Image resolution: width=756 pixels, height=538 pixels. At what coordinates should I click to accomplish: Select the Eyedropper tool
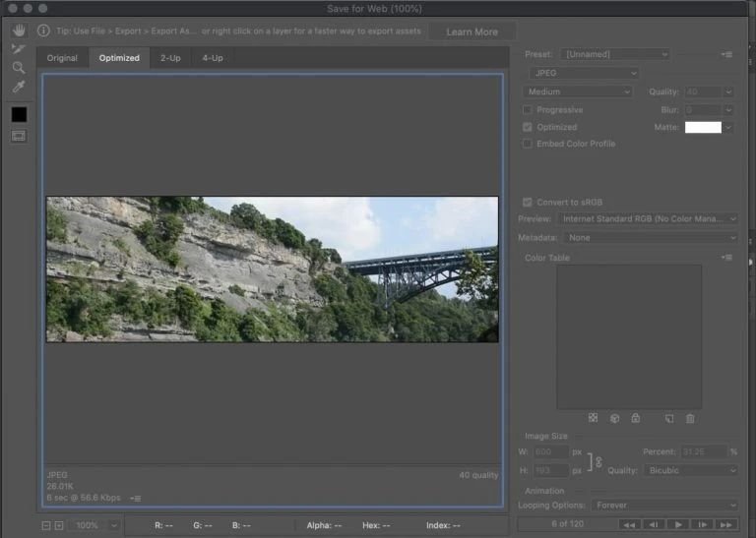point(19,88)
